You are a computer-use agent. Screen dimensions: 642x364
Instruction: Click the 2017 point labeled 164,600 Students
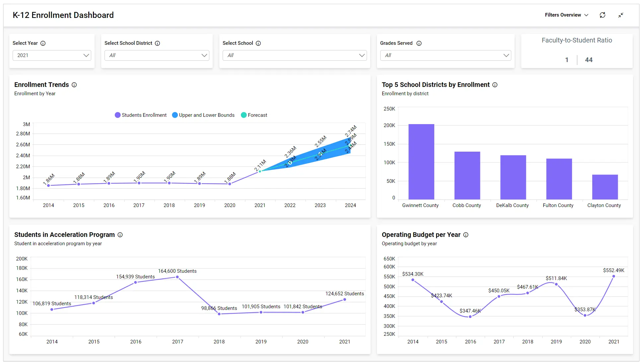click(178, 277)
